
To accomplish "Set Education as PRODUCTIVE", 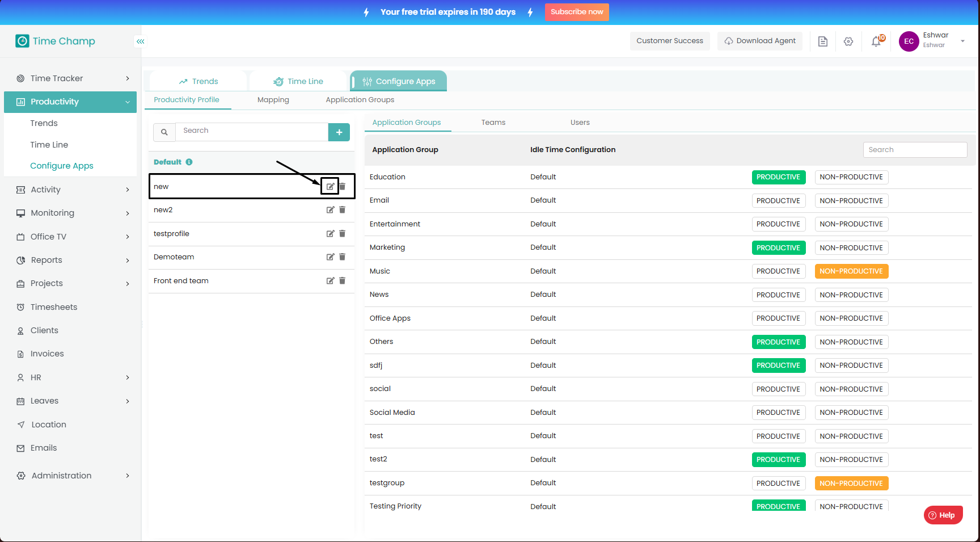I will pyautogui.click(x=778, y=177).
